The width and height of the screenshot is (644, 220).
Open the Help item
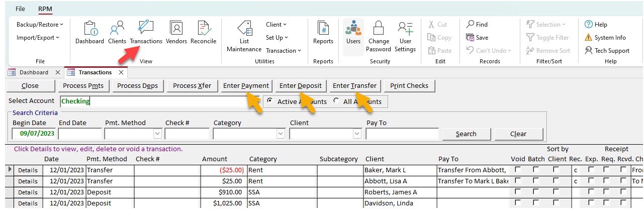[596, 24]
